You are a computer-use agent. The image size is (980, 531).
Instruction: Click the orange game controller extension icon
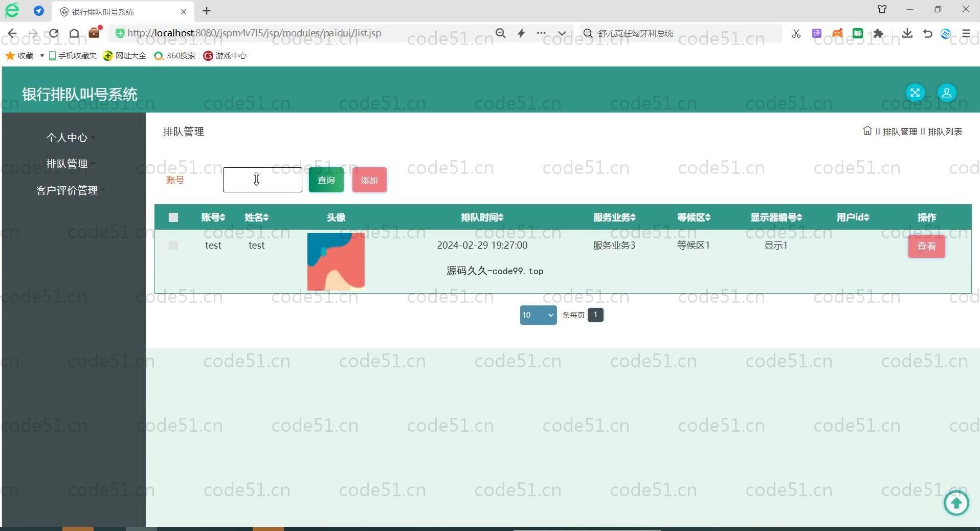coord(837,33)
